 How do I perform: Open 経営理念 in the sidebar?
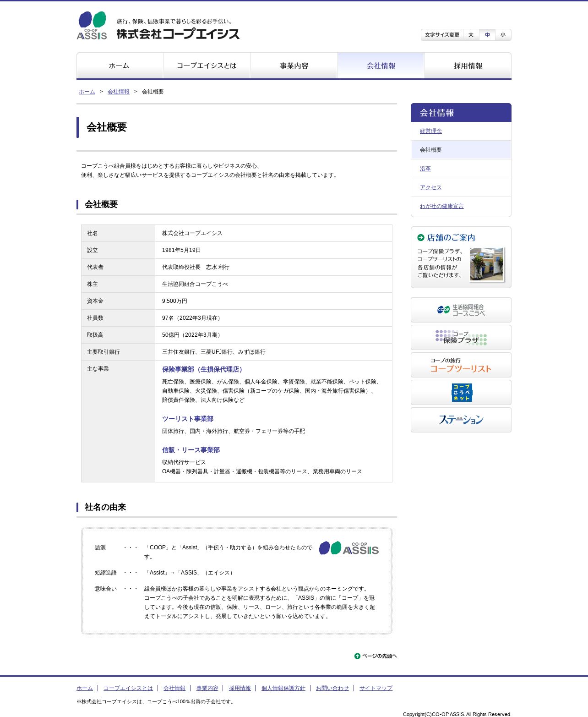coord(431,131)
